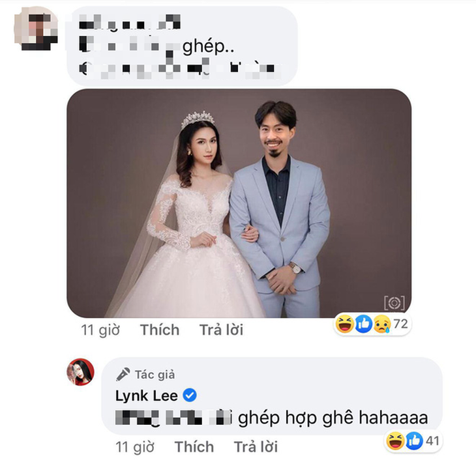Click the laughing emoji on the photo comment
Screen dimensions: 476x460
pos(344,324)
